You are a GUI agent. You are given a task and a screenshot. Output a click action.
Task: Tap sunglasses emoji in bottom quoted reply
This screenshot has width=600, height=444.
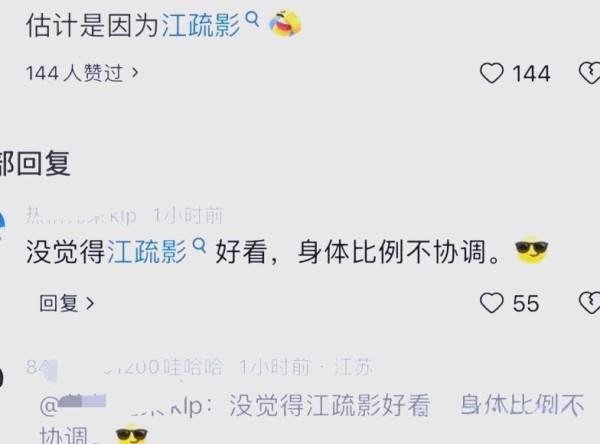coord(132,434)
